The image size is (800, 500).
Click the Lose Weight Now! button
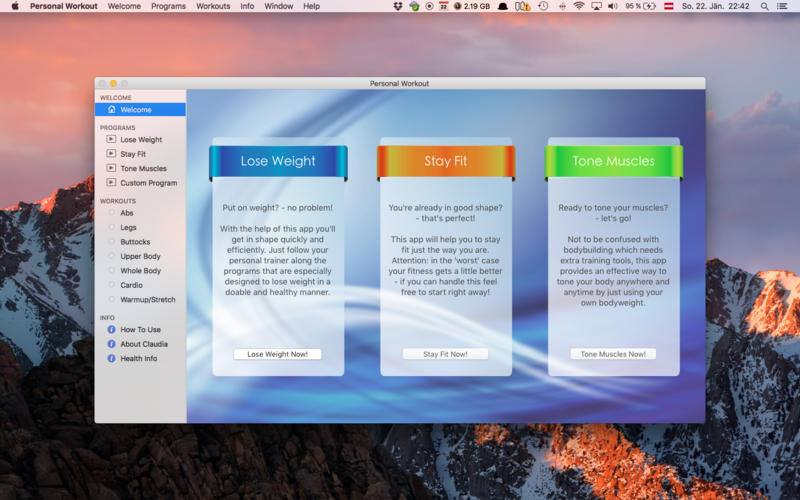coord(278,354)
